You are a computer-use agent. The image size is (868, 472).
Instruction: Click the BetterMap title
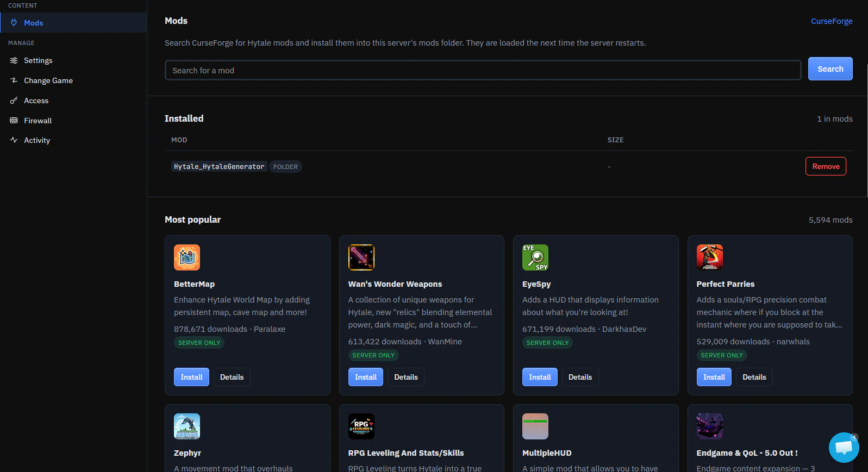click(194, 284)
